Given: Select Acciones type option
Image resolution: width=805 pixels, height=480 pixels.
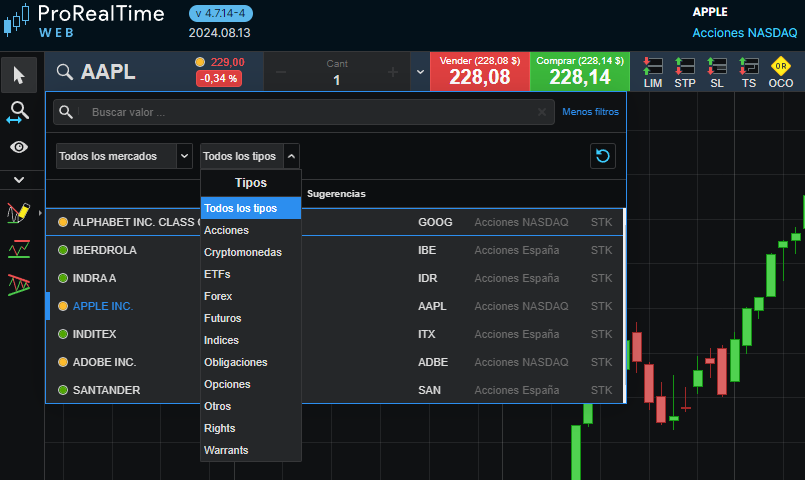Looking at the screenshot, I should pyautogui.click(x=251, y=230).
